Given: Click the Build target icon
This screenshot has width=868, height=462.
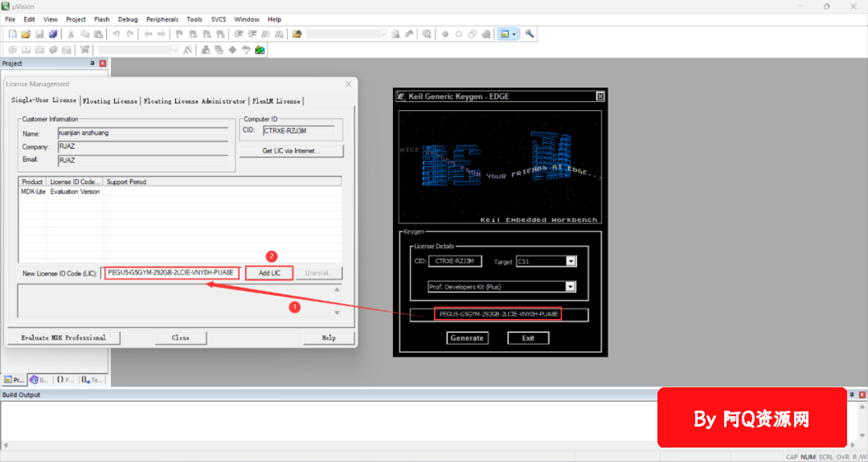Looking at the screenshot, I should coord(26,50).
